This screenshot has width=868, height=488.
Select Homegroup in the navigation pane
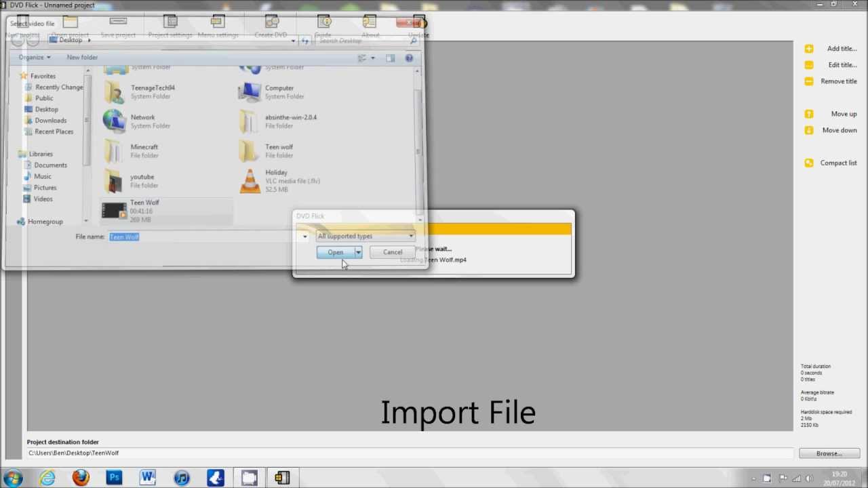pos(45,222)
